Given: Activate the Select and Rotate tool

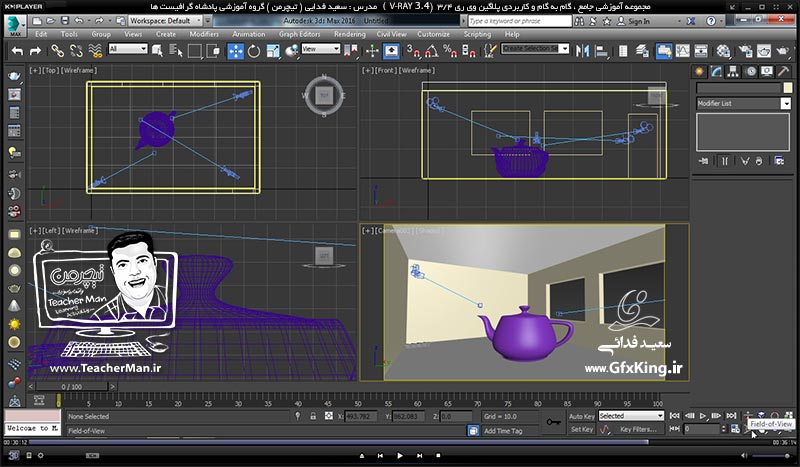Looking at the screenshot, I should [x=254, y=51].
